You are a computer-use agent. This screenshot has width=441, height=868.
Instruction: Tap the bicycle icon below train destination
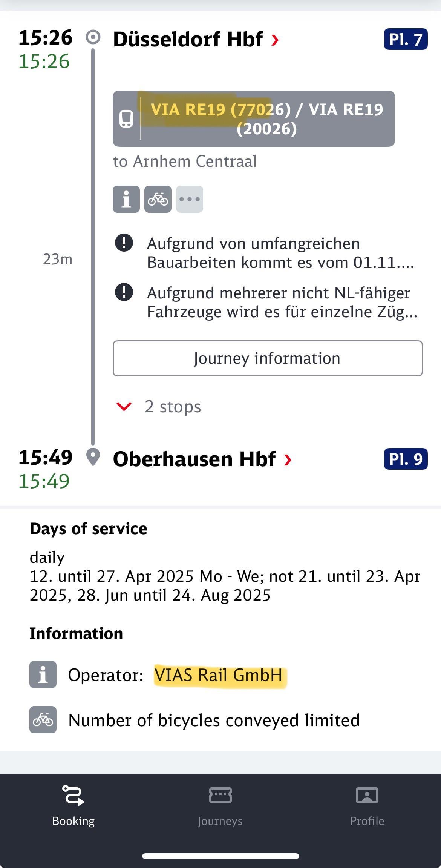(158, 199)
